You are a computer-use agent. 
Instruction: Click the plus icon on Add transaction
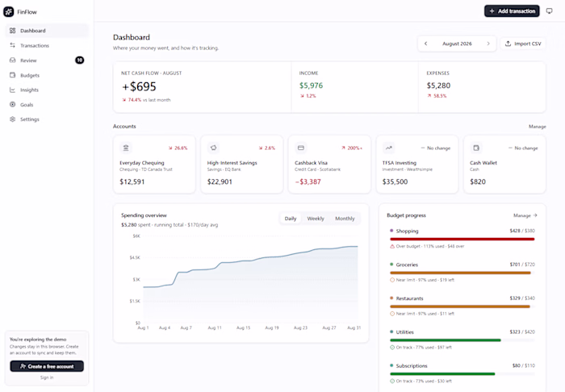coord(492,11)
